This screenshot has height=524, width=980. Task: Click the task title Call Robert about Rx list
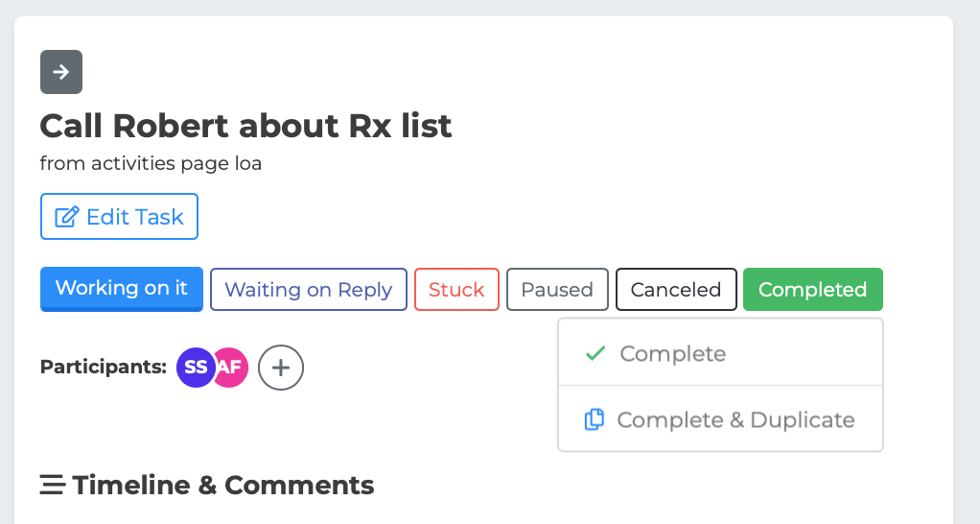[x=245, y=126]
